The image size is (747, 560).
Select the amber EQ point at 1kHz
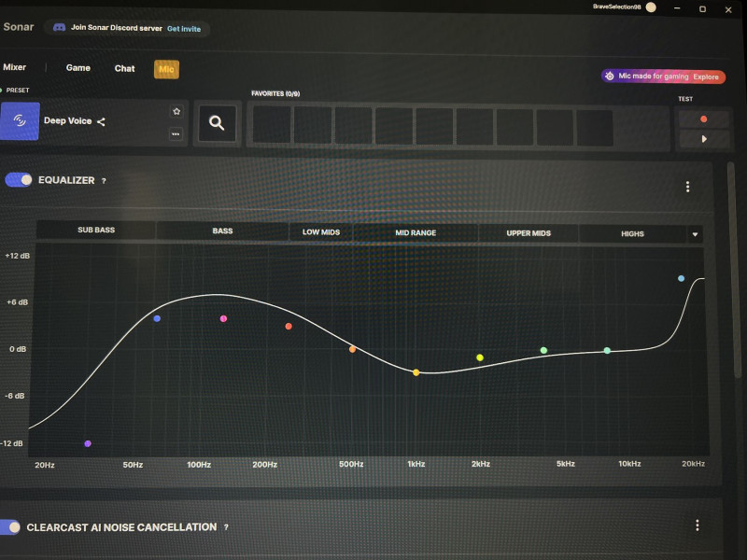coord(416,372)
